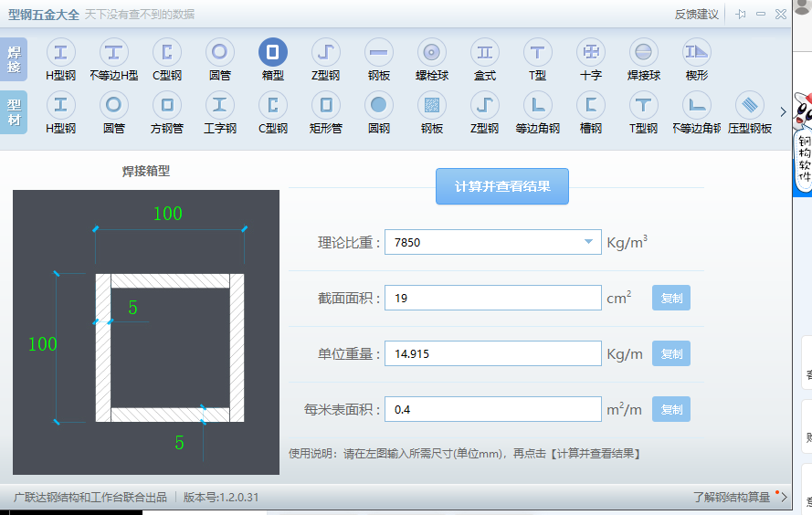Viewport: 812px width, 515px height.
Task: Select the 方钢管 square tube icon
Action: point(167,105)
